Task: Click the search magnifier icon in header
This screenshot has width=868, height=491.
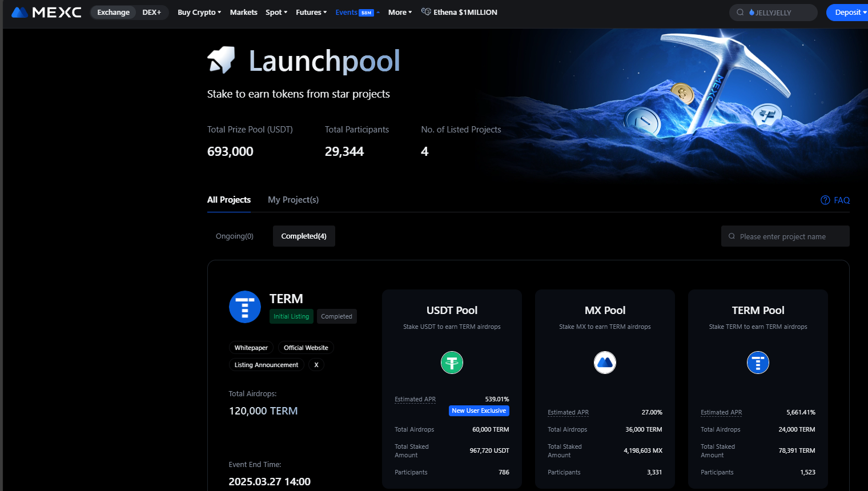Action: 740,13
